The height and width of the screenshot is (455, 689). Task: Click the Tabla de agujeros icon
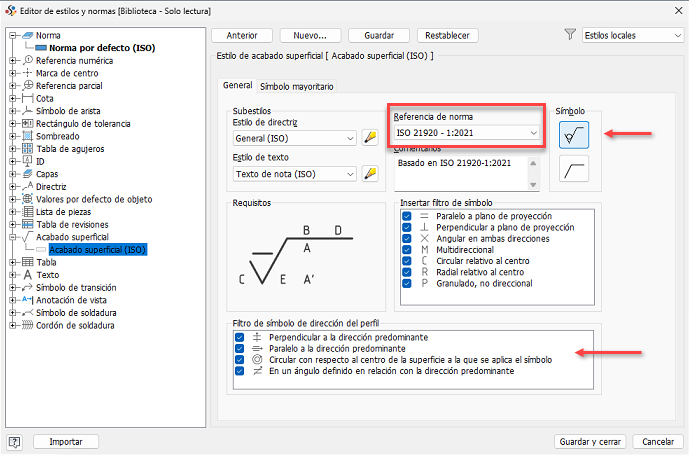tap(28, 149)
